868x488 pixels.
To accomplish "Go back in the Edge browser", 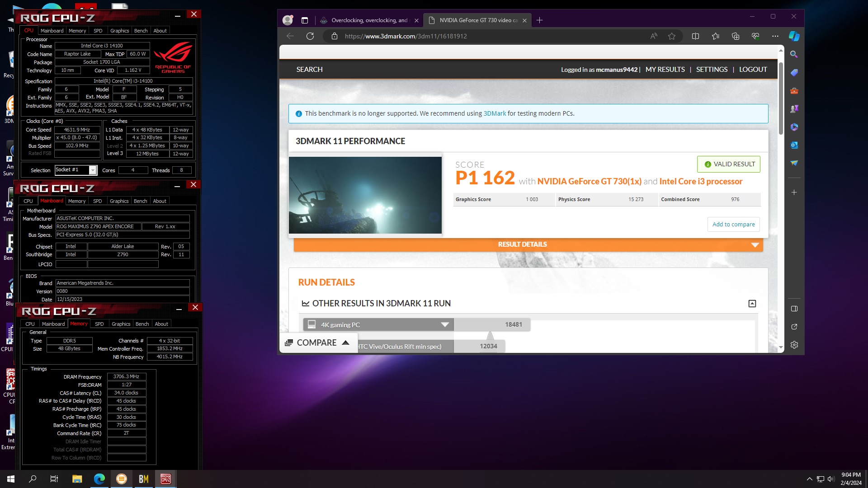I will (x=290, y=36).
